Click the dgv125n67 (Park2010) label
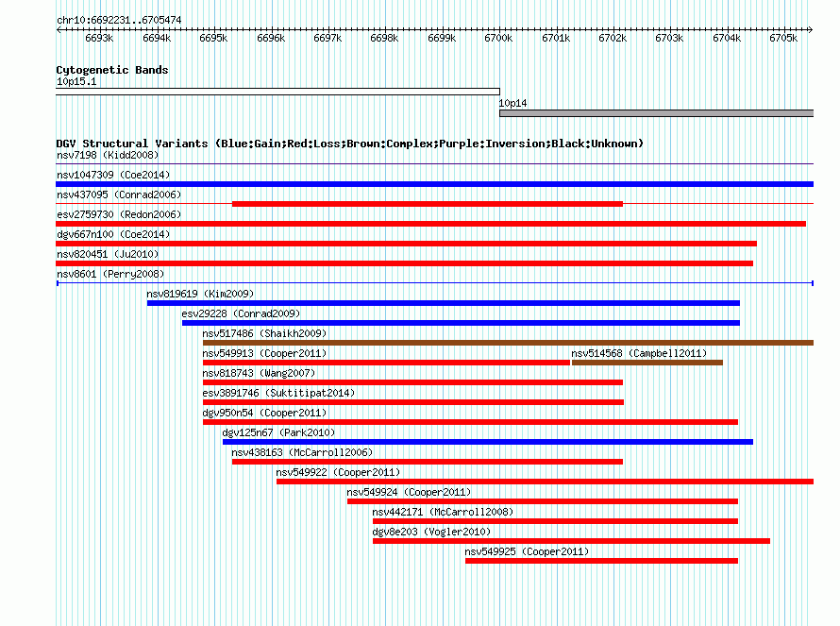The height and width of the screenshot is (626, 840). (278, 433)
